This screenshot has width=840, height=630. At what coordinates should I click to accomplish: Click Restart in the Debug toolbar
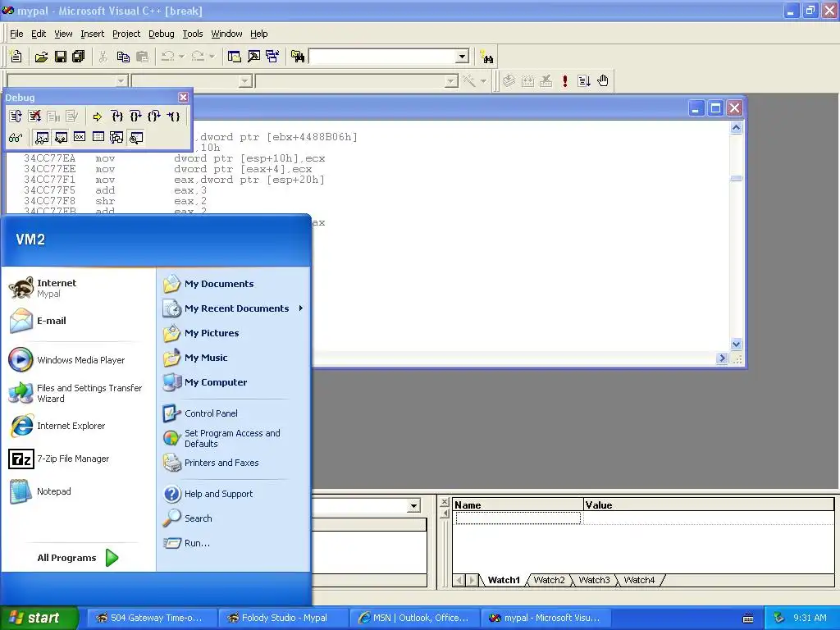pos(16,116)
